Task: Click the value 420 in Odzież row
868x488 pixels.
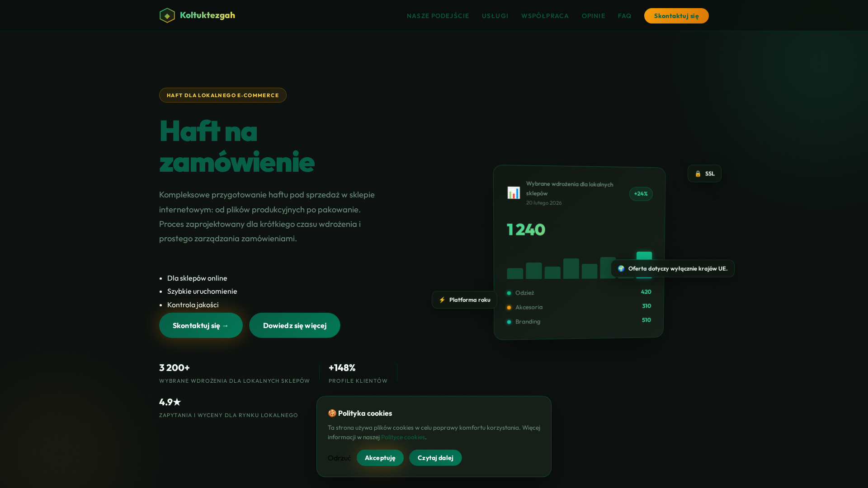Action: pos(646,292)
